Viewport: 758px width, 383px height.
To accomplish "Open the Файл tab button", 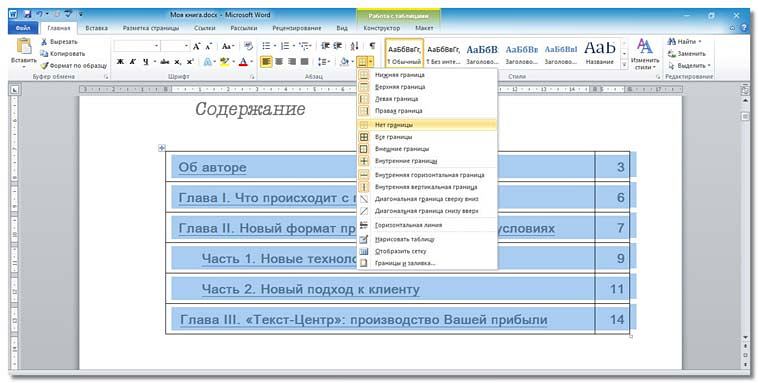I will 23,28.
